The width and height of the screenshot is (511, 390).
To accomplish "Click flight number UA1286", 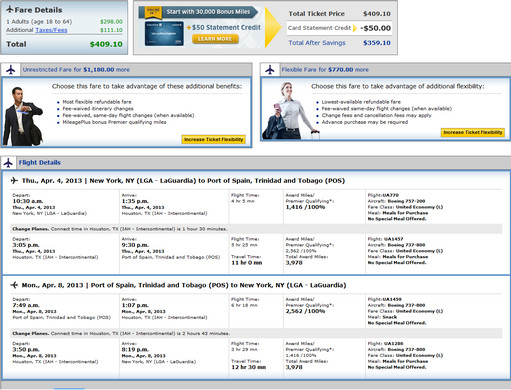I will [393, 343].
